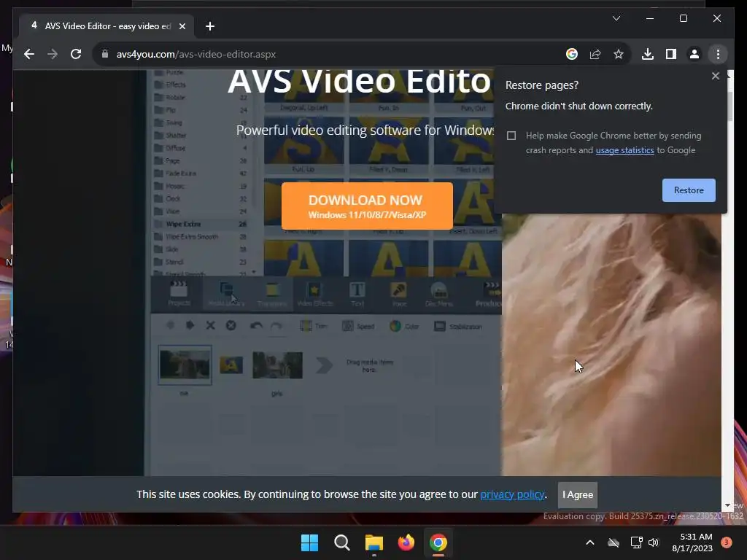Reload the current page
This screenshot has height=560, width=747.
coord(76,54)
